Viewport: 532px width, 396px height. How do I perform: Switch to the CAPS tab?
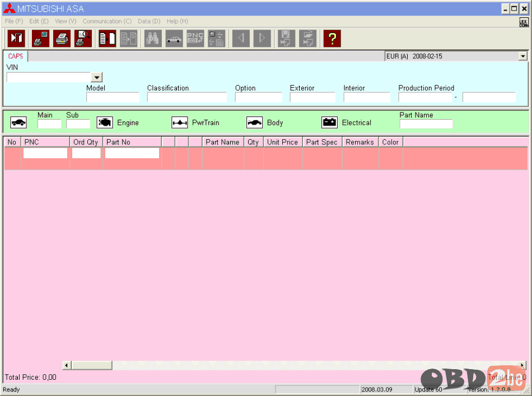tap(16, 56)
